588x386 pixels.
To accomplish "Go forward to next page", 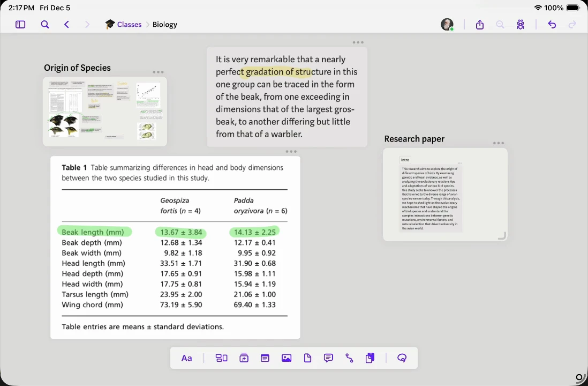I will click(x=87, y=25).
